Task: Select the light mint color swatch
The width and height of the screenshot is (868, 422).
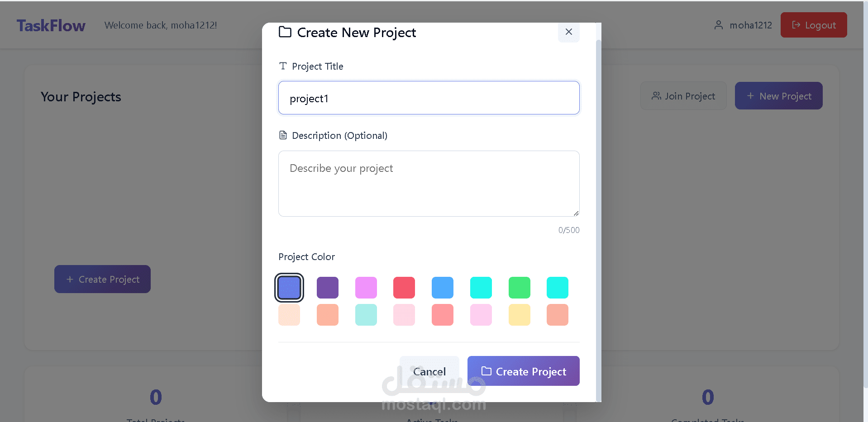Action: pos(366,315)
